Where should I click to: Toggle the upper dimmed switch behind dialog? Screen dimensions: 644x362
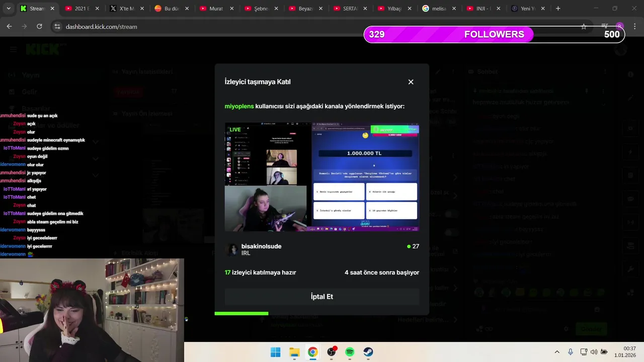452,215
